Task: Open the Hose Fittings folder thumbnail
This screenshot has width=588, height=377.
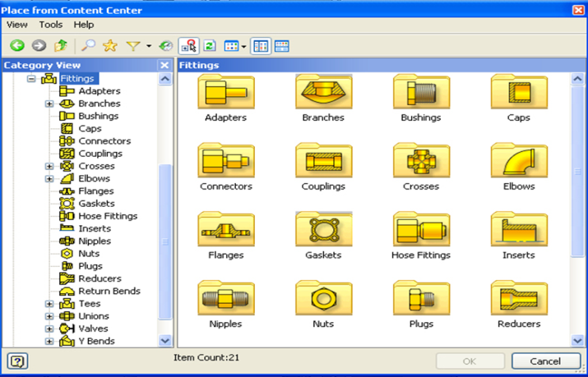Action: click(x=421, y=229)
